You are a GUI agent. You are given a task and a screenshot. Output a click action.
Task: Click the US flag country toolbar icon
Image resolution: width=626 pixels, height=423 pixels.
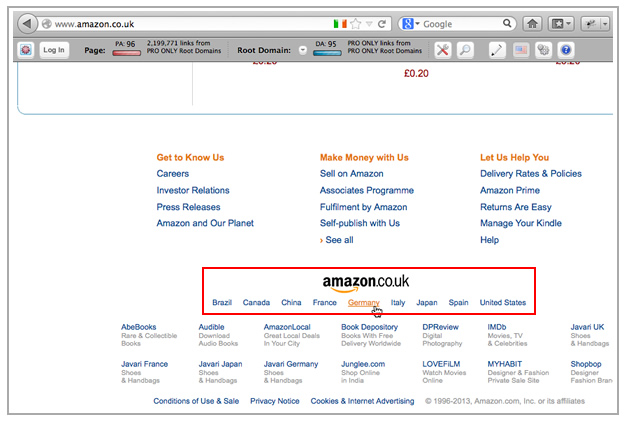pyautogui.click(x=520, y=49)
